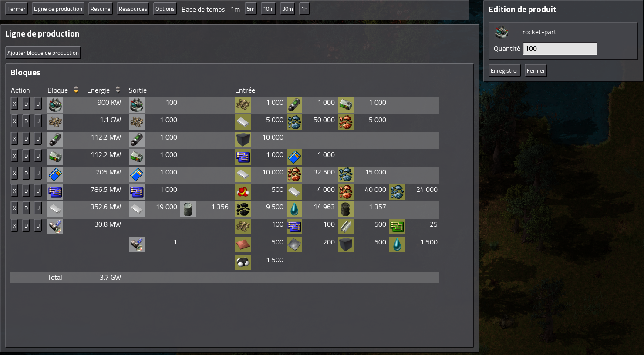Click the Entrée column header
Screen dimensions: 644x355
click(x=245, y=90)
